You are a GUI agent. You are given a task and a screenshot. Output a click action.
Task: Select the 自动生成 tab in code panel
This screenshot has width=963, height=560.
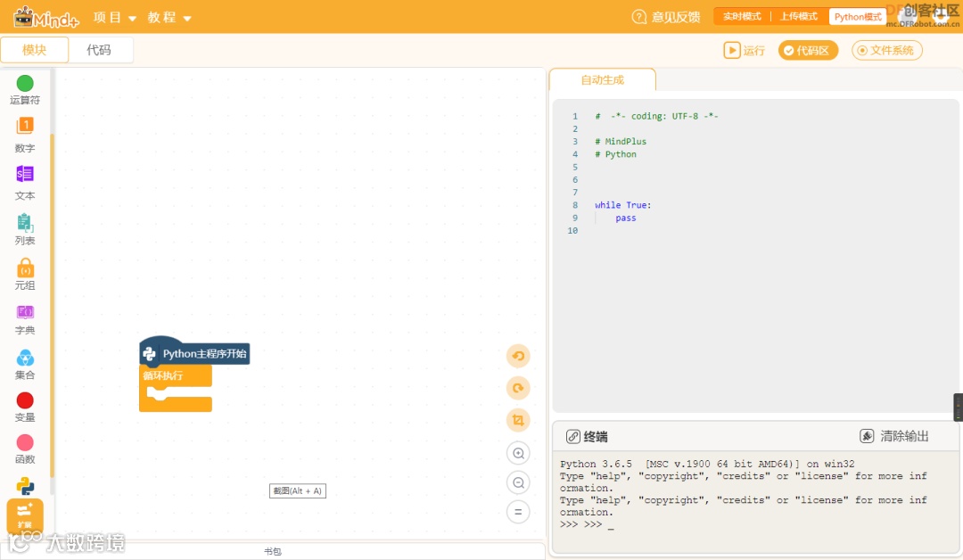603,80
